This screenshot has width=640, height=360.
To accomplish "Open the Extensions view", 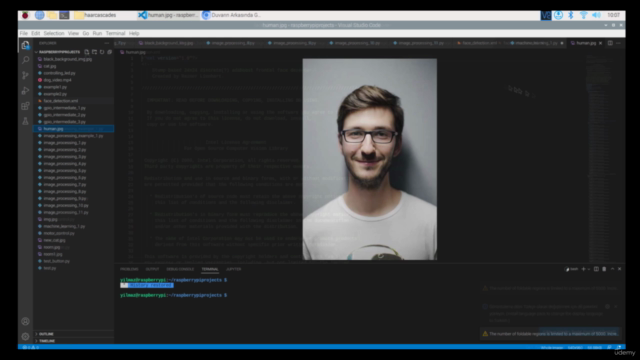I will pos(25,106).
